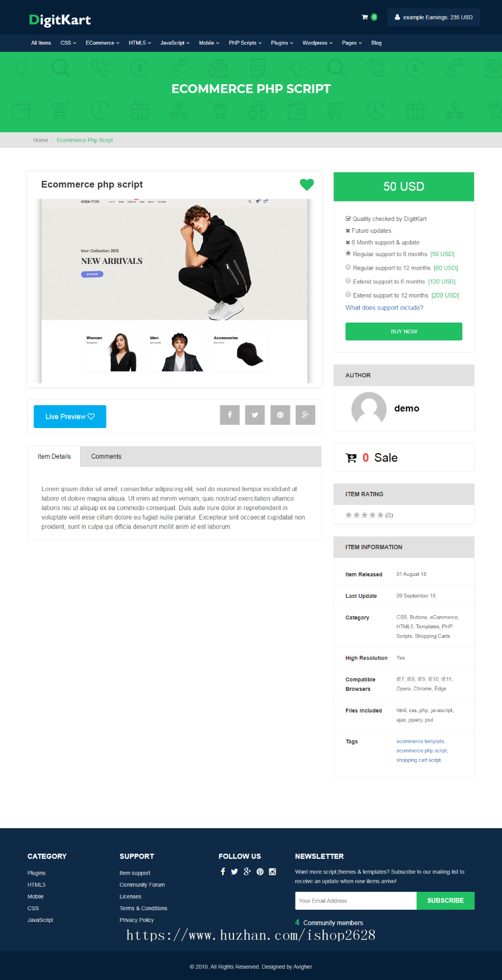Image resolution: width=502 pixels, height=980 pixels.
Task: Click the BUY NOW button
Action: tap(404, 332)
